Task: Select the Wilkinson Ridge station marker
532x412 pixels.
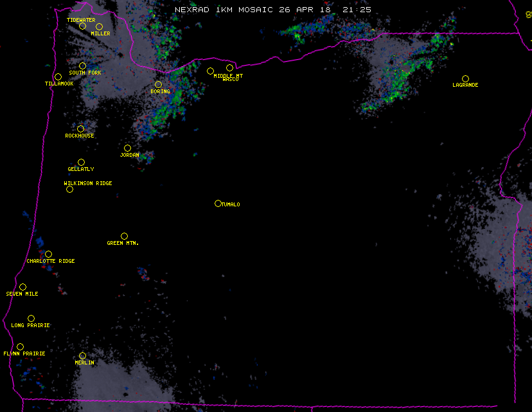Action: click(x=69, y=189)
